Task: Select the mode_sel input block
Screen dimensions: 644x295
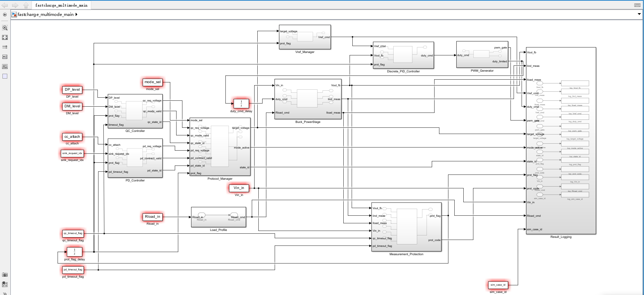Action: pos(153,82)
